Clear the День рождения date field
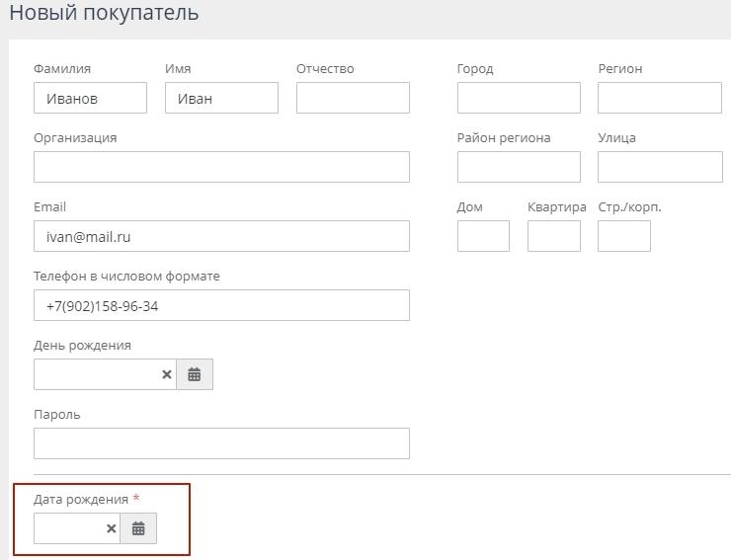Viewport: 731px width, 560px height. 166,374
